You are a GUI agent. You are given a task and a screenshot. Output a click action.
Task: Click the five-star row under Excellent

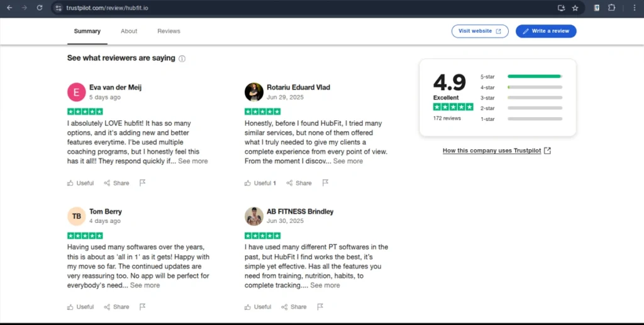(453, 107)
